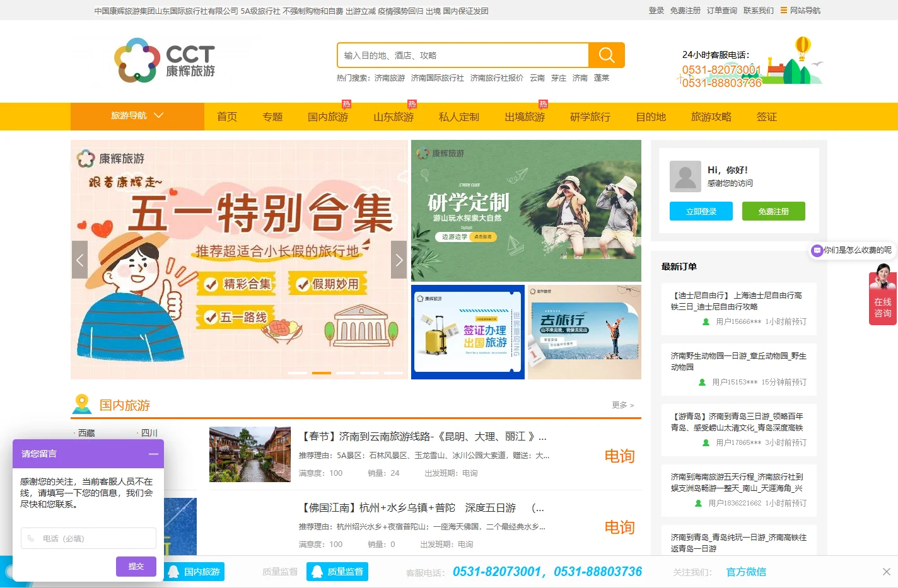Open the 五一特别合集 main banner
Image resolution: width=898 pixels, height=588 pixels.
[239, 260]
